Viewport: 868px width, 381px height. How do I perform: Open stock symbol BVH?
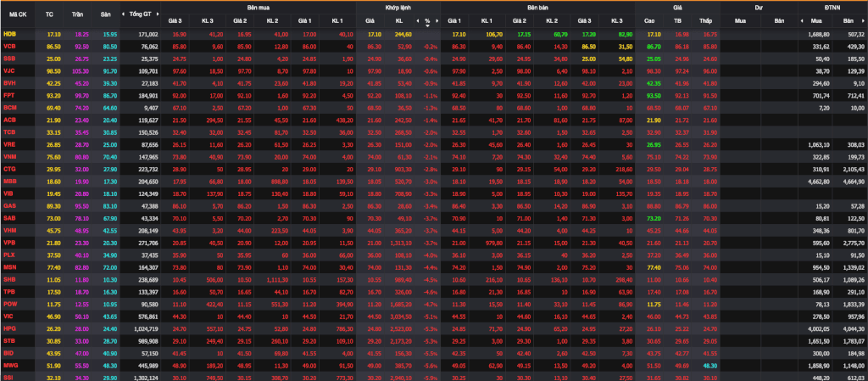point(9,82)
